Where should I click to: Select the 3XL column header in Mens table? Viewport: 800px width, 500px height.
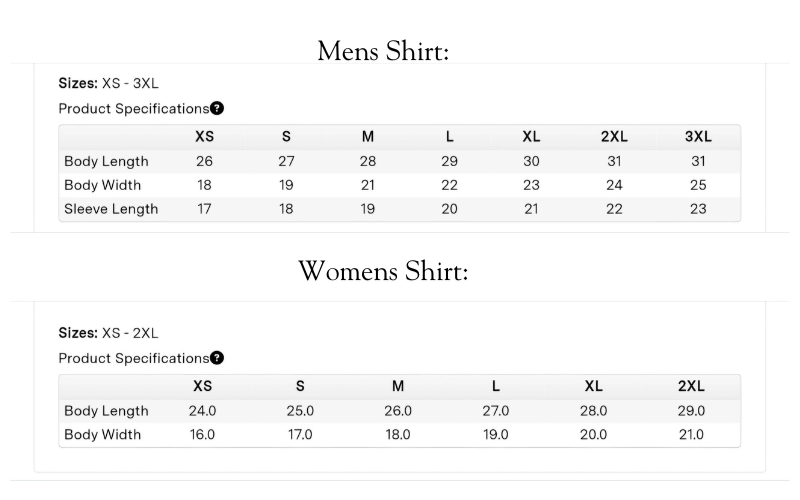tap(698, 137)
